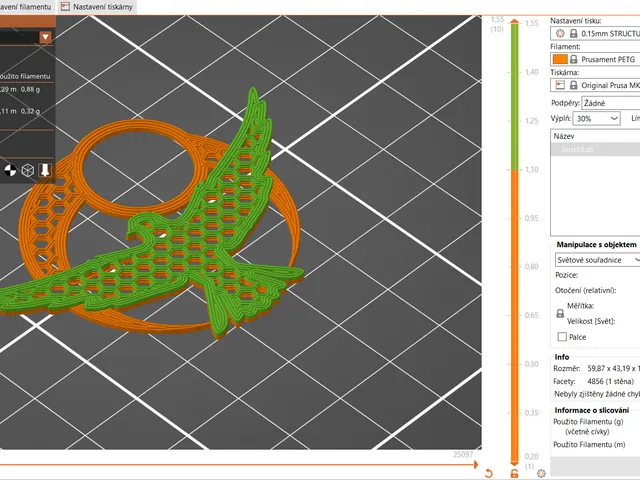Toggle the Měřítka scale lock icon
Viewport: 640px width, 480px height.
(560, 313)
